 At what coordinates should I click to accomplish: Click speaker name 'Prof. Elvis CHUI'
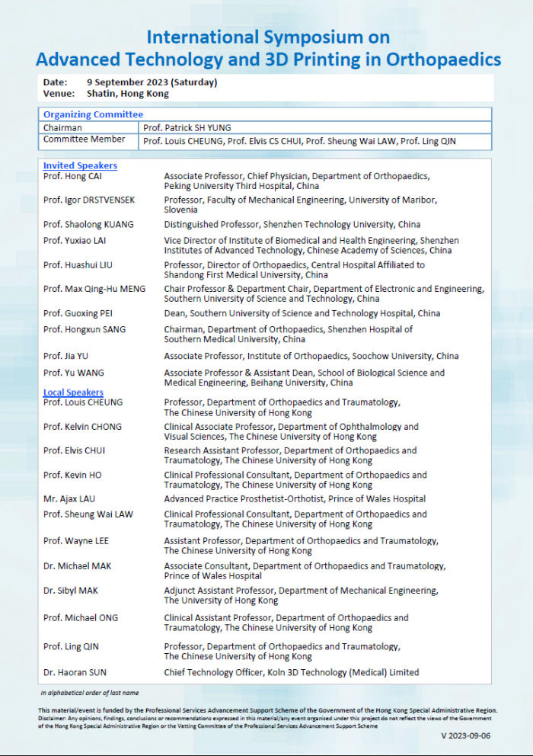tap(74, 451)
